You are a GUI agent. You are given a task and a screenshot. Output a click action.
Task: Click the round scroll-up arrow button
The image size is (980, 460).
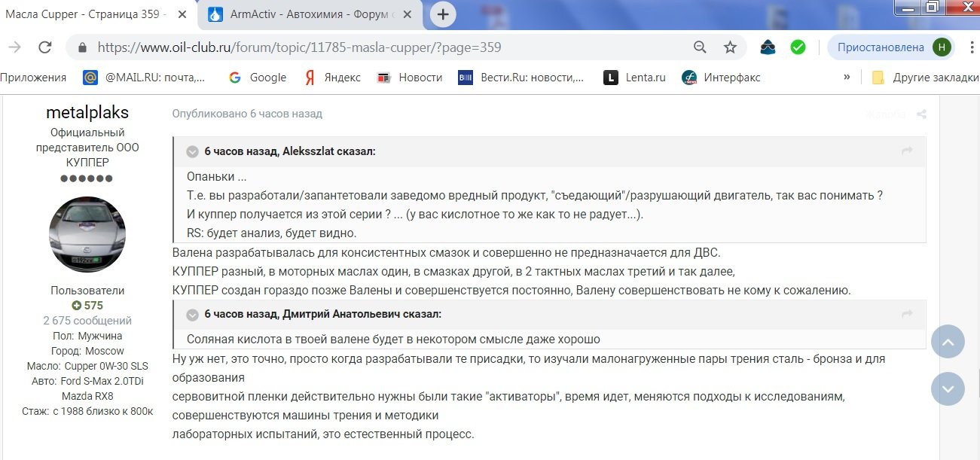pyautogui.click(x=948, y=341)
